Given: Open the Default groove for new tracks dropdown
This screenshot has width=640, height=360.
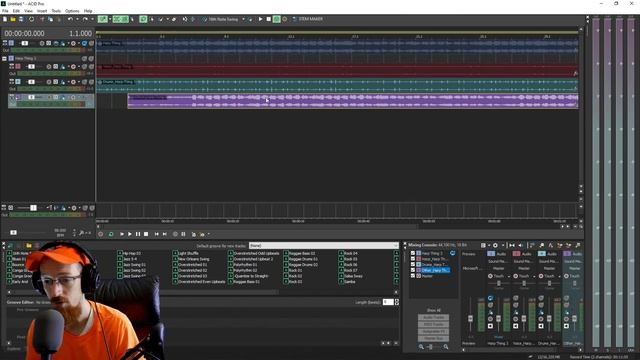Looking at the screenshot, I should [323, 246].
